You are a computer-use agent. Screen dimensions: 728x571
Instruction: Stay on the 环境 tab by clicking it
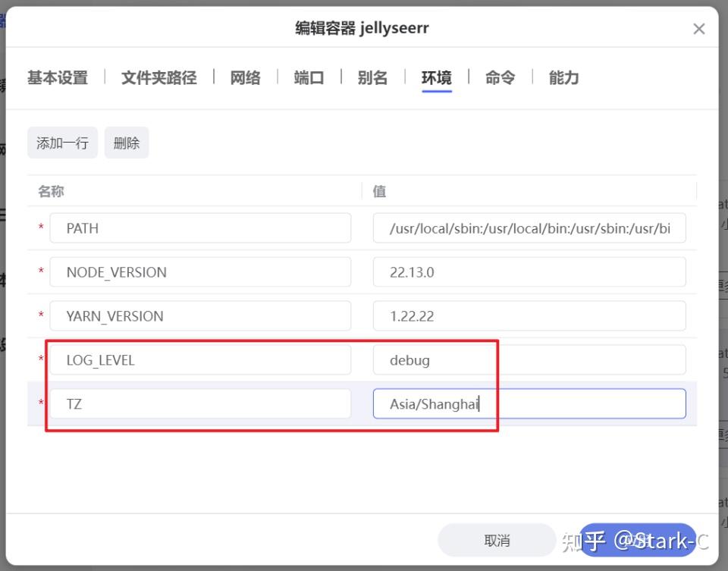pyautogui.click(x=436, y=77)
